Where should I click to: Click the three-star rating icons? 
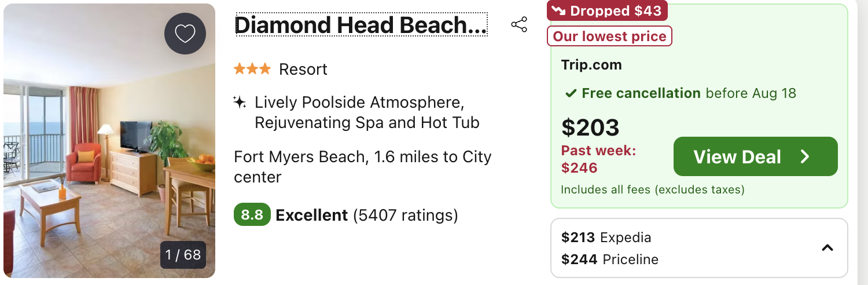[252, 70]
